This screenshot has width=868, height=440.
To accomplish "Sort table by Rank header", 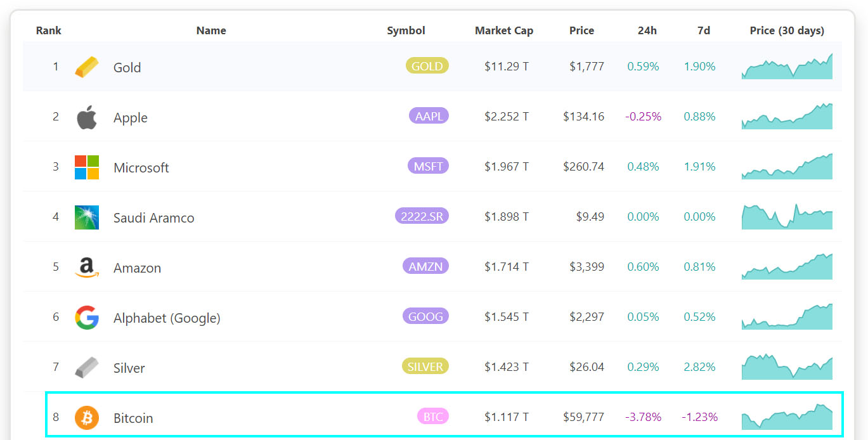I will coord(49,30).
